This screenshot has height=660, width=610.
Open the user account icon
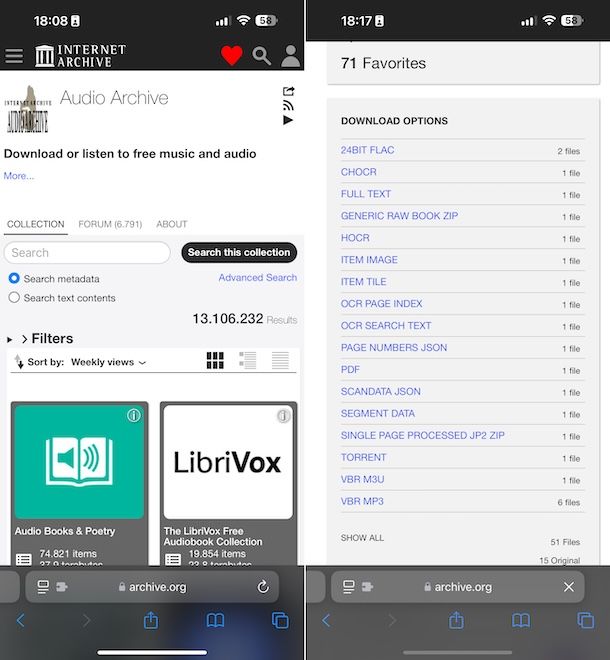290,56
